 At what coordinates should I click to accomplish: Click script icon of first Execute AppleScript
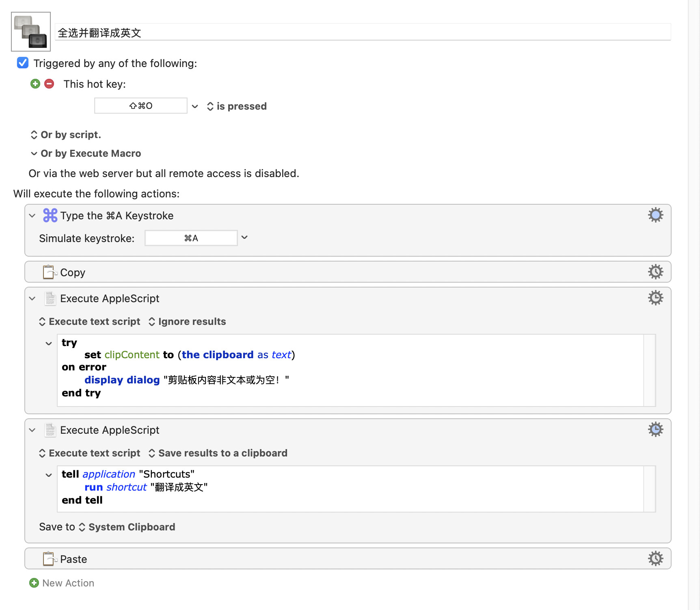click(50, 298)
